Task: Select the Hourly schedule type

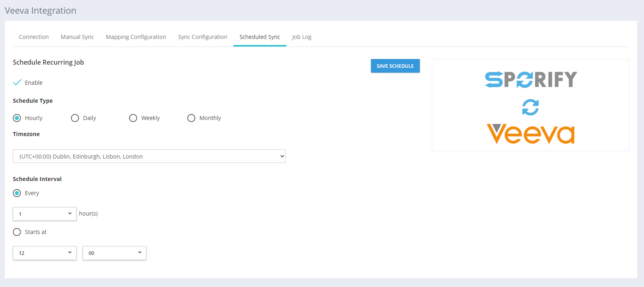Action: tap(17, 118)
